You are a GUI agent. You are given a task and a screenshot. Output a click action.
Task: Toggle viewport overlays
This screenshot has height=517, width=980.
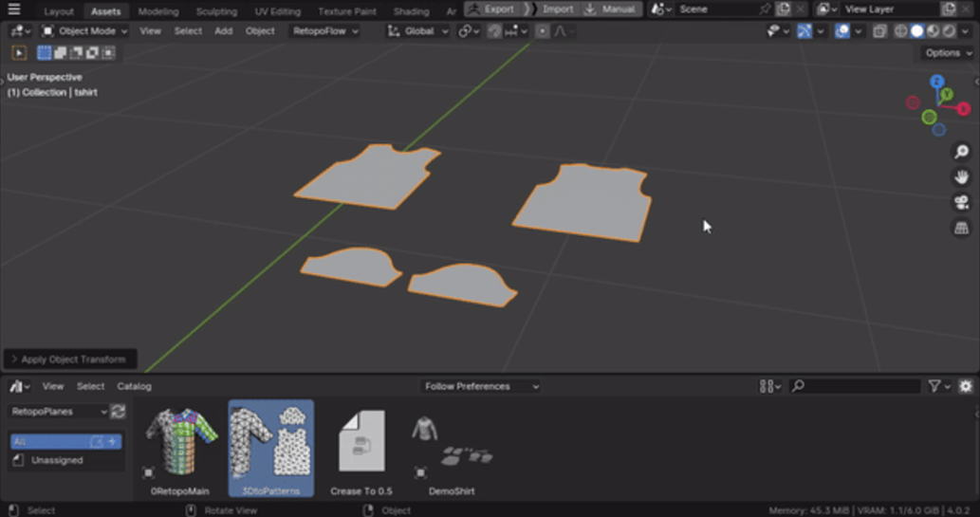point(841,30)
